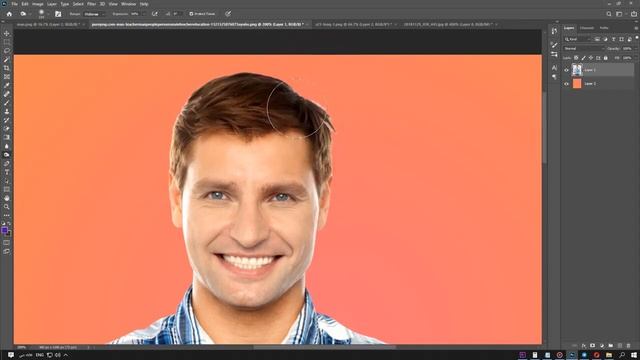The image size is (640, 360).
Task: Open the File menu
Action: coord(15,4)
